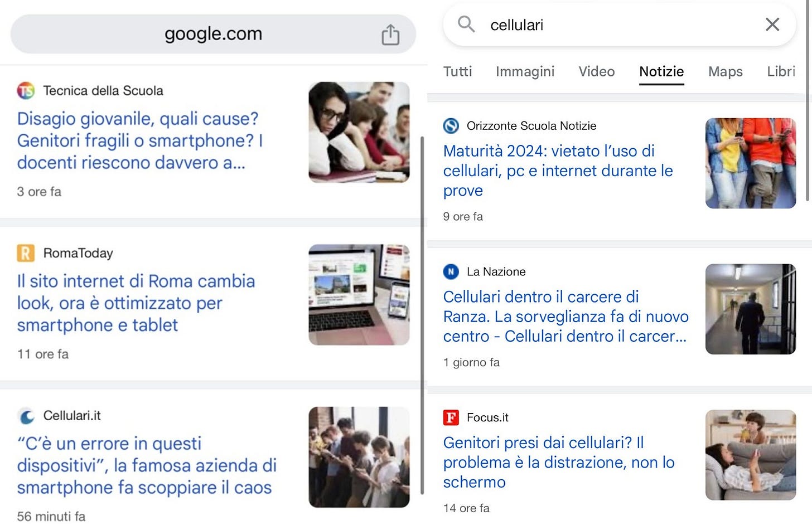
Task: Click the 14 ore fa timestamp
Action: (466, 508)
